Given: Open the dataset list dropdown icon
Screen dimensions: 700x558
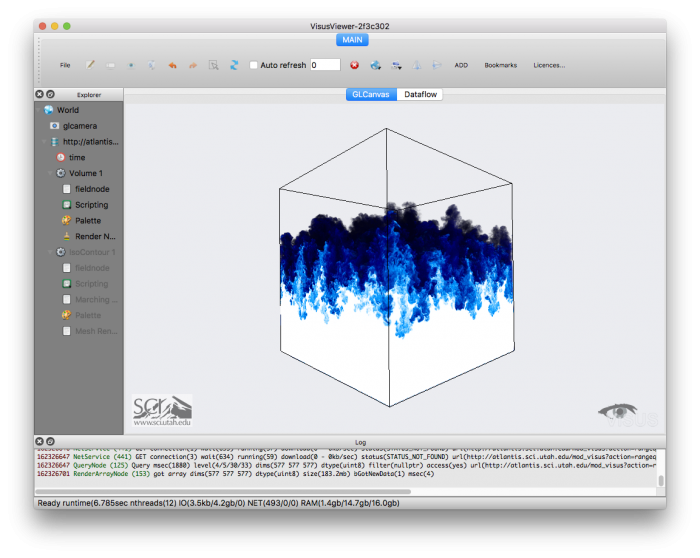Looking at the screenshot, I should point(396,65).
